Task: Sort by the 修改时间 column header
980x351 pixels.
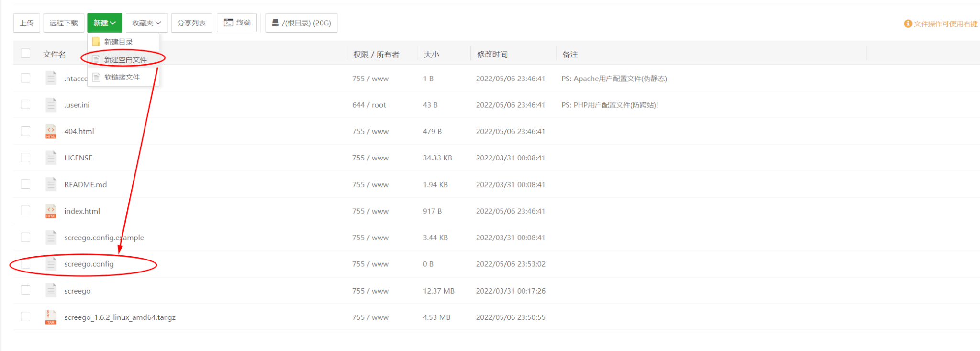Action: (492, 54)
